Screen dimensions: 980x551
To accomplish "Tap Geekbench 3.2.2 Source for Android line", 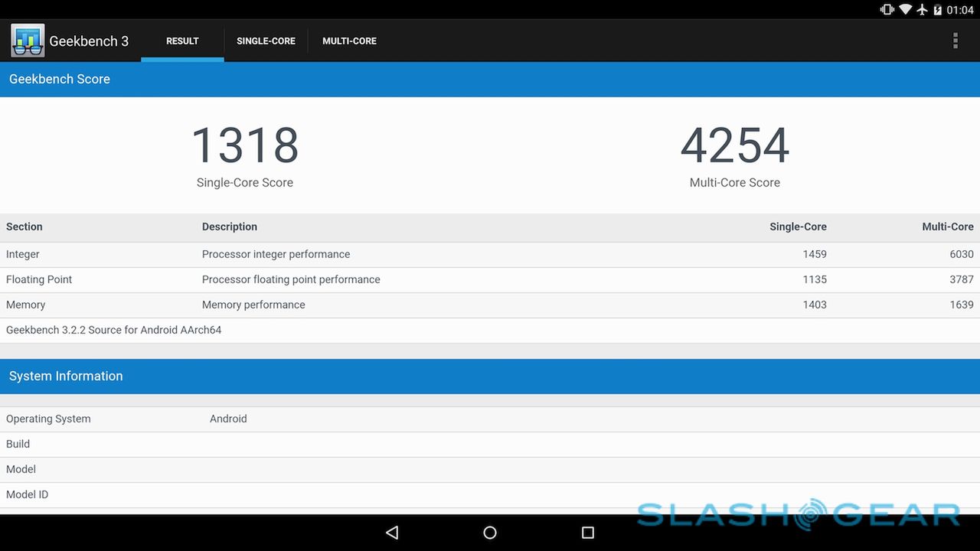I will pos(114,330).
